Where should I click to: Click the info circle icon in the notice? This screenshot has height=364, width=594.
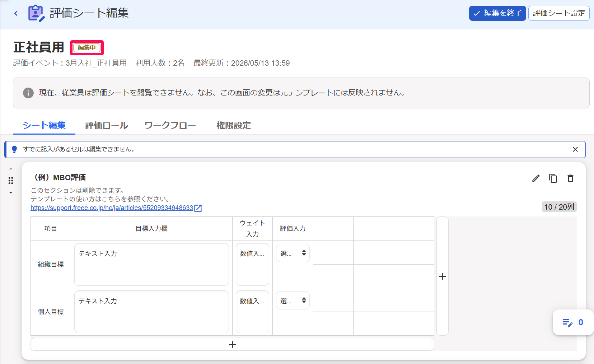pyautogui.click(x=28, y=93)
